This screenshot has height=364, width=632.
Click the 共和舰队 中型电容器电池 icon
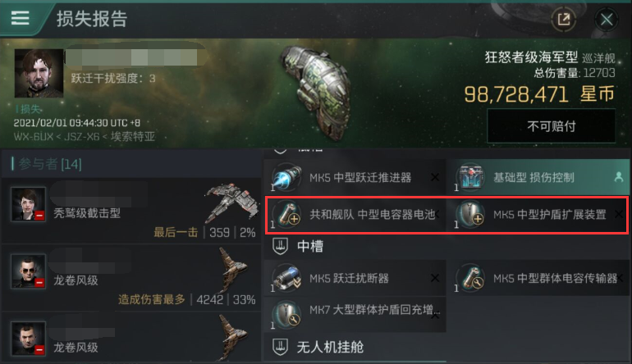pyautogui.click(x=286, y=214)
